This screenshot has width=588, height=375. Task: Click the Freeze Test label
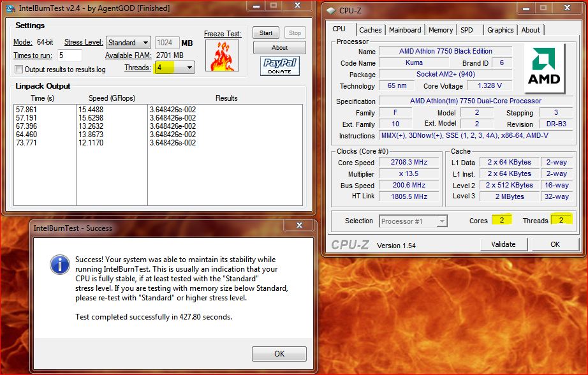pyautogui.click(x=223, y=34)
